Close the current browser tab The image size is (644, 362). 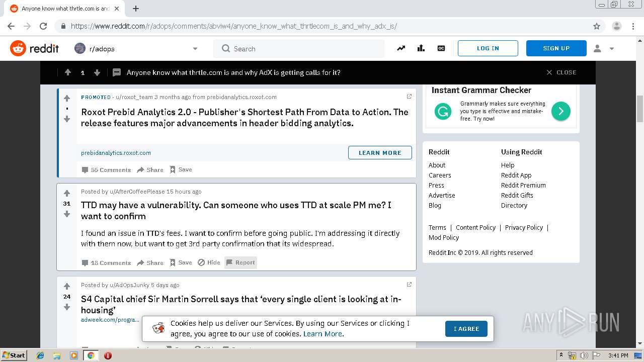117,9
